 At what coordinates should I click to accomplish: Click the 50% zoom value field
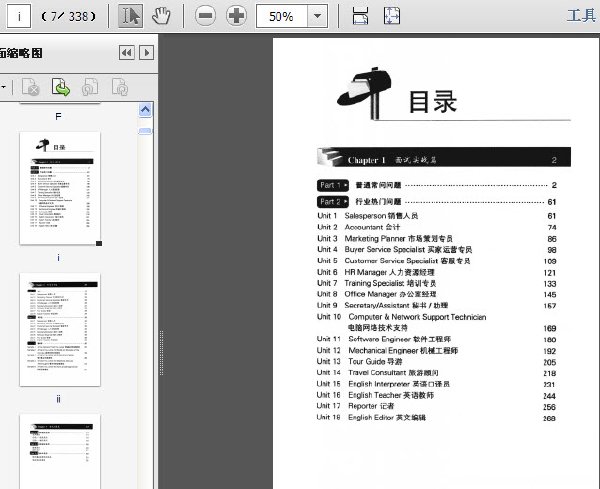pos(282,16)
